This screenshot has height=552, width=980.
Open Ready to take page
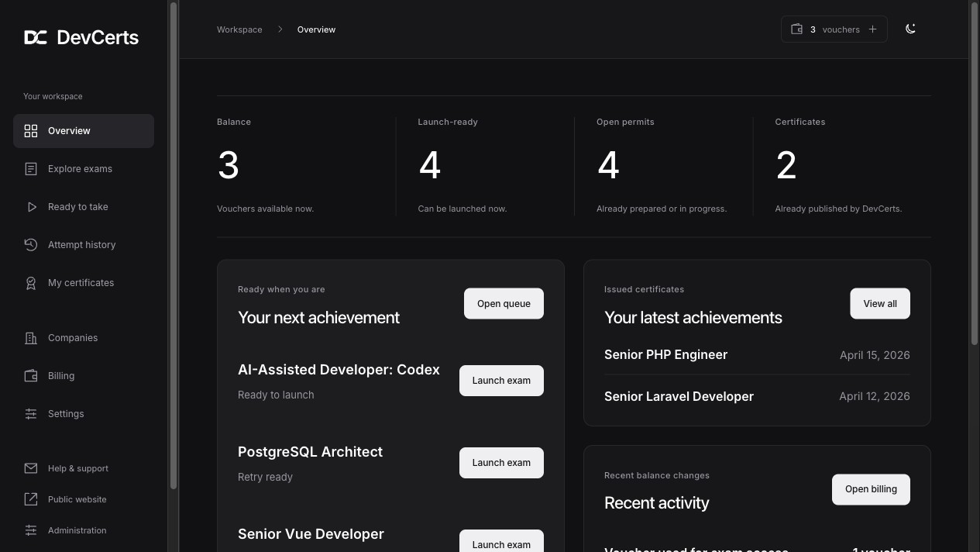tap(84, 207)
